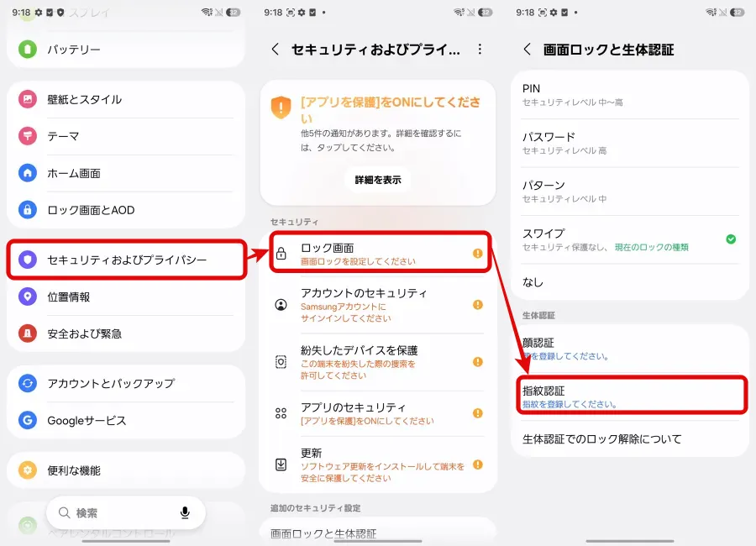Tap the pink Wallpaper and Style icon
Viewport: 756px width, 546px height.
[x=28, y=99]
